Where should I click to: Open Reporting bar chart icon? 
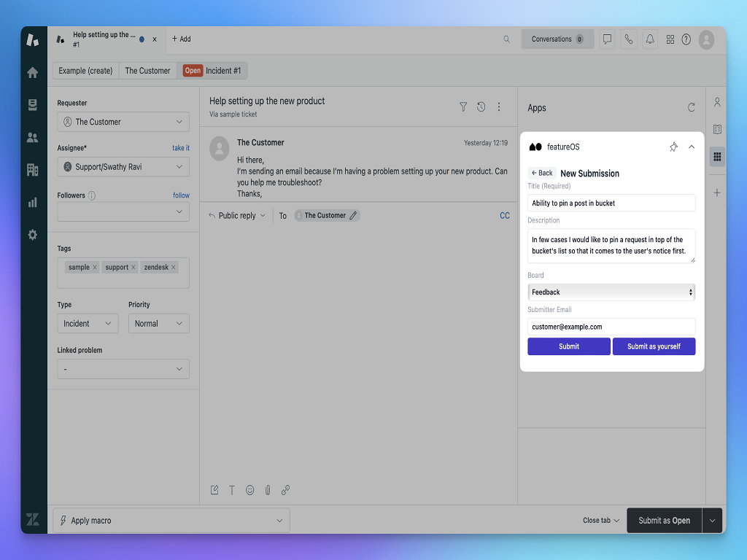coord(32,203)
